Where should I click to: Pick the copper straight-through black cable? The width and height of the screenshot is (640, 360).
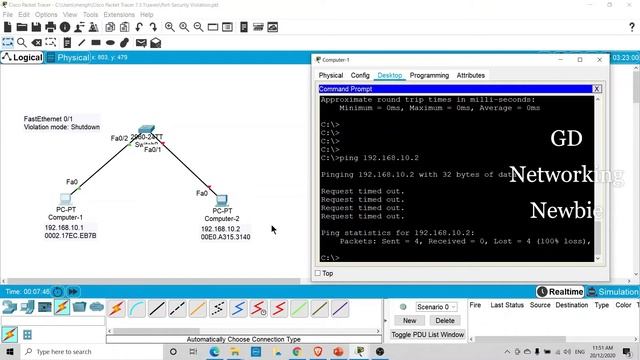click(157, 309)
